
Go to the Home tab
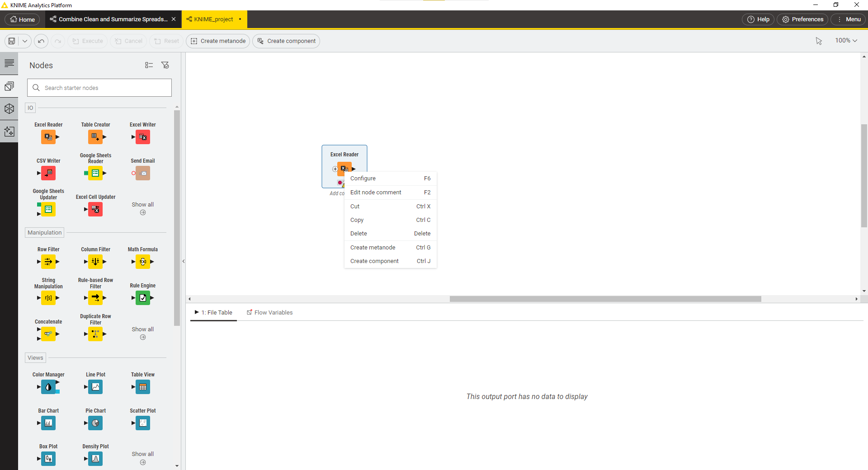(x=23, y=19)
